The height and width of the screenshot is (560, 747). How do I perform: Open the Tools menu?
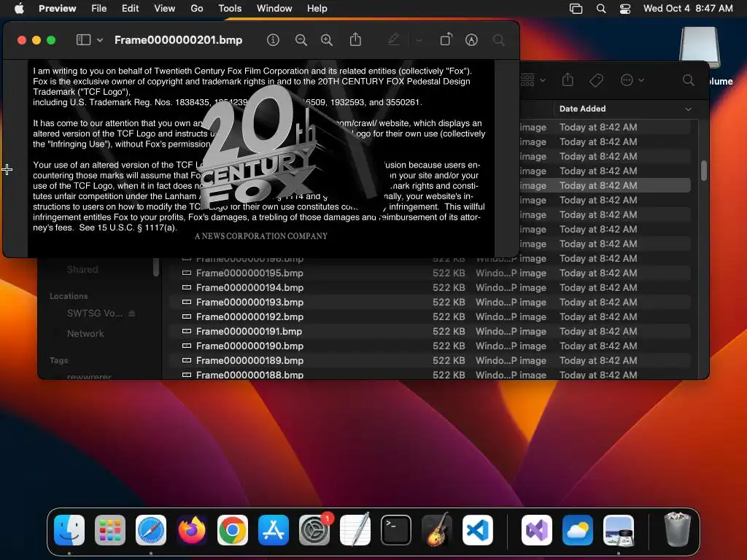point(230,9)
